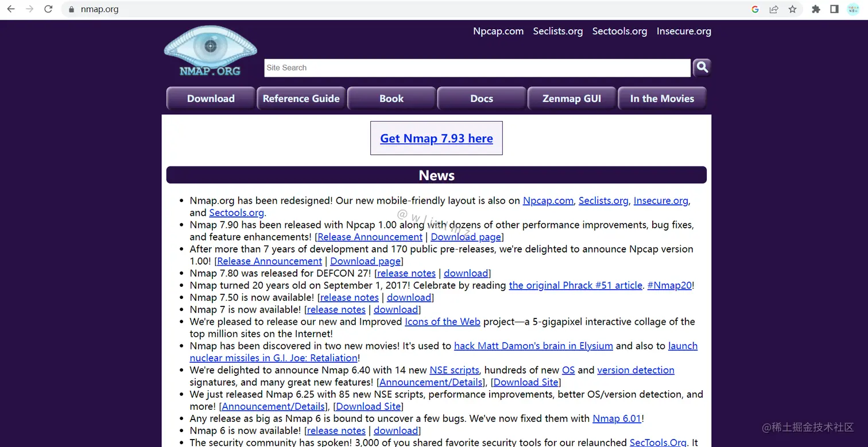Screen dimensions: 868x447
Task: Open Nmap 7.90 Release Announcement link
Action: 370,237
